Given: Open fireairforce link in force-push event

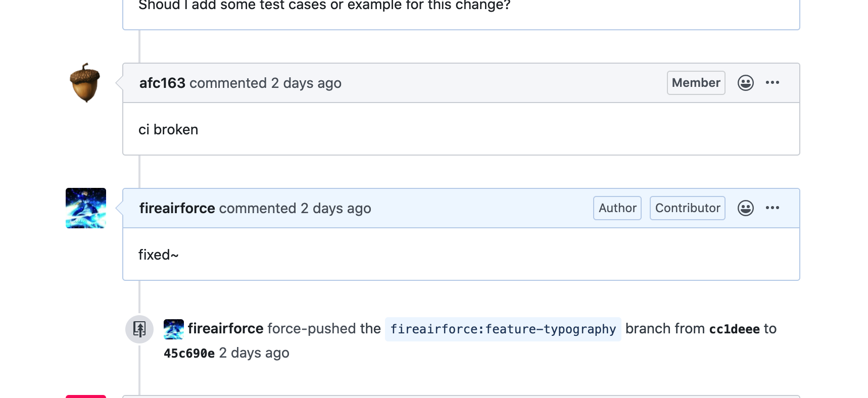Looking at the screenshot, I should click(225, 329).
